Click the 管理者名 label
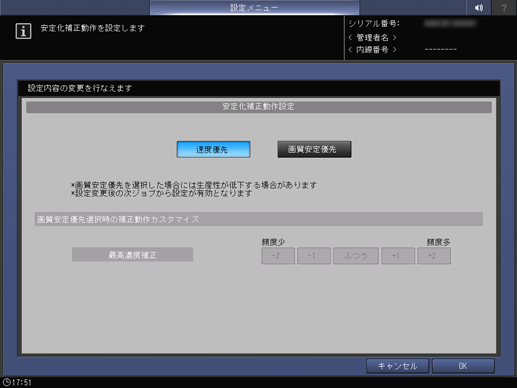This screenshot has height=388, width=517. [372, 37]
